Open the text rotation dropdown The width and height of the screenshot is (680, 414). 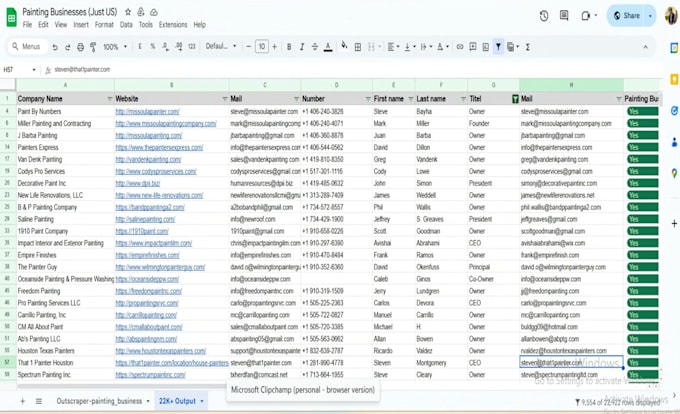442,47
